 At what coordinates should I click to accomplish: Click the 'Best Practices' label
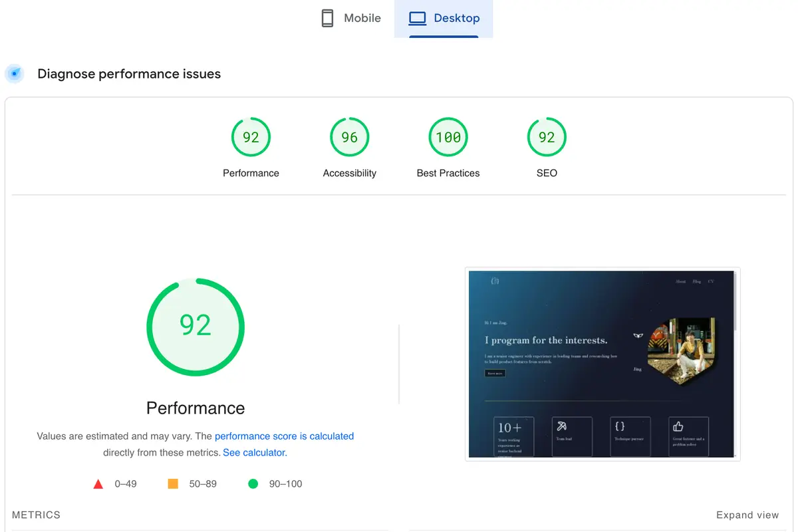click(448, 173)
